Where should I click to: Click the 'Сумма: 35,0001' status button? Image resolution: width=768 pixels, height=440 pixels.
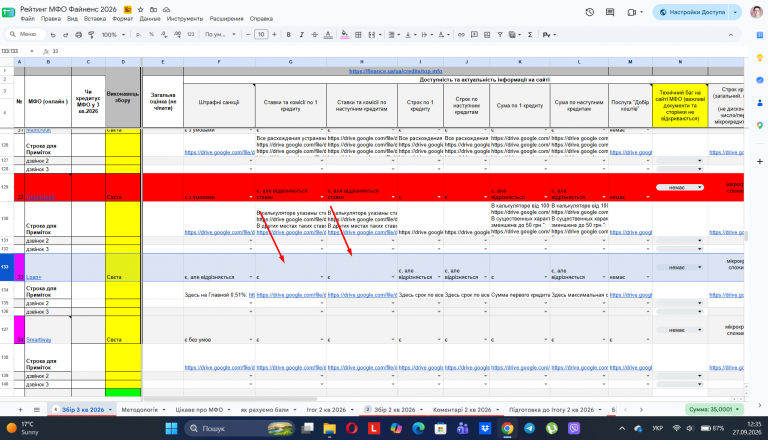715,409
